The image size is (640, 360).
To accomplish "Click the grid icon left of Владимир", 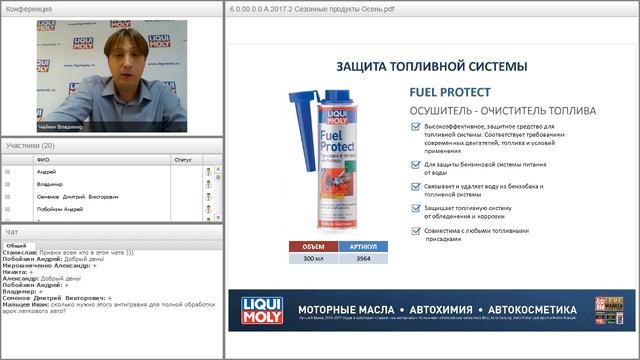I will point(7,184).
